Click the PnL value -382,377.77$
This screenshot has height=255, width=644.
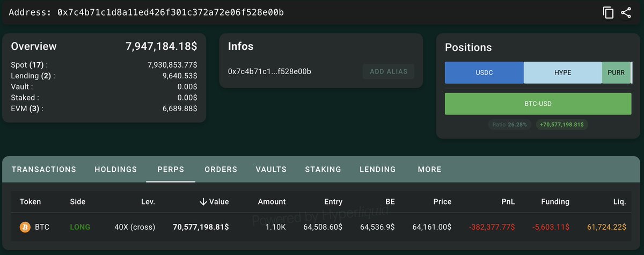click(x=492, y=227)
